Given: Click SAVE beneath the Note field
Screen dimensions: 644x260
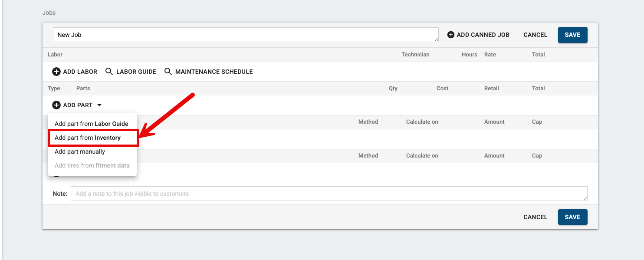Looking at the screenshot, I should tap(572, 217).
